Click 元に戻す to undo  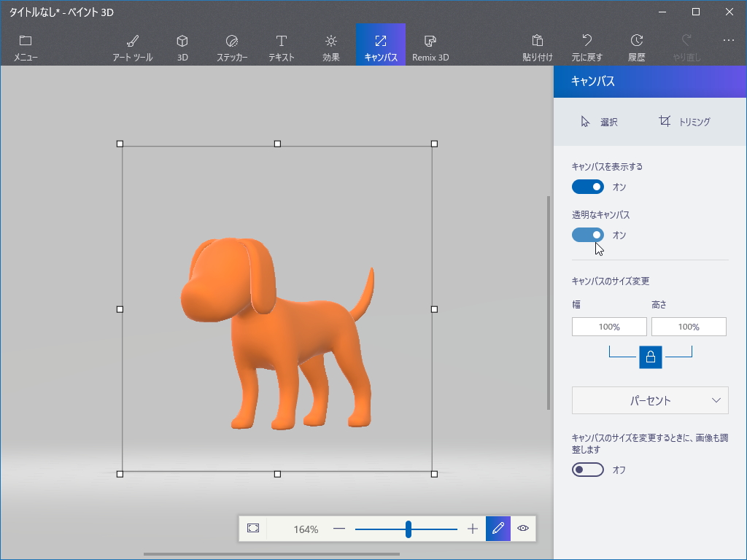[587, 44]
